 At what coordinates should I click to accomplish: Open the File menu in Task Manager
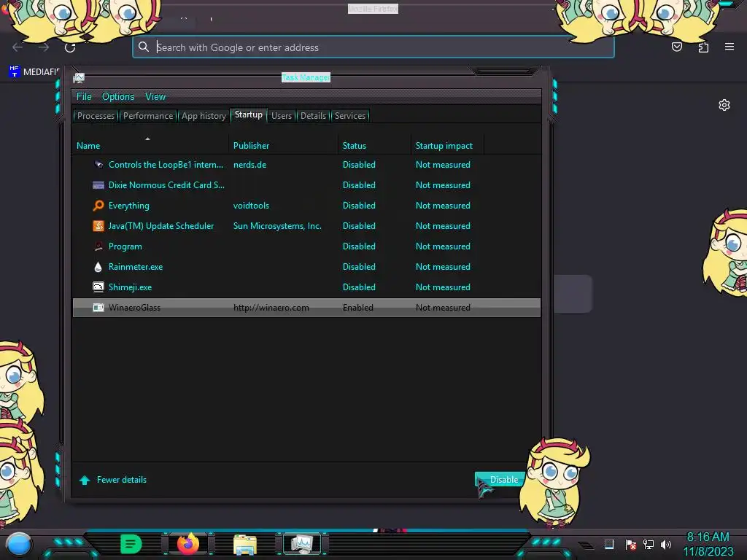[x=84, y=97]
